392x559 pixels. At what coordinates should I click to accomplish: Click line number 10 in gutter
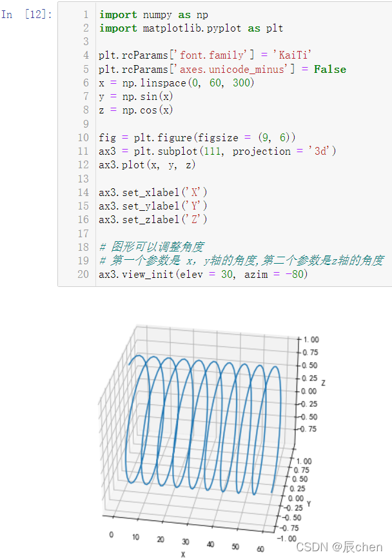[83, 137]
